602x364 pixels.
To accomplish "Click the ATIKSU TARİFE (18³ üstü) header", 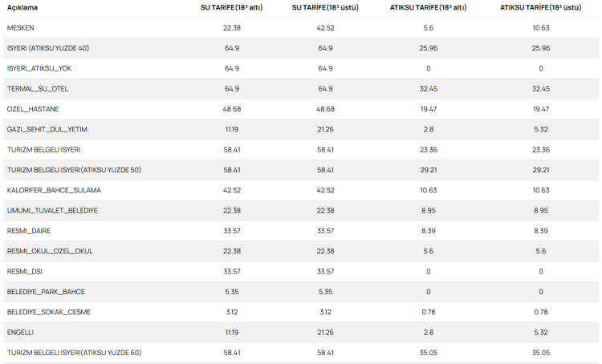I will (x=540, y=7).
